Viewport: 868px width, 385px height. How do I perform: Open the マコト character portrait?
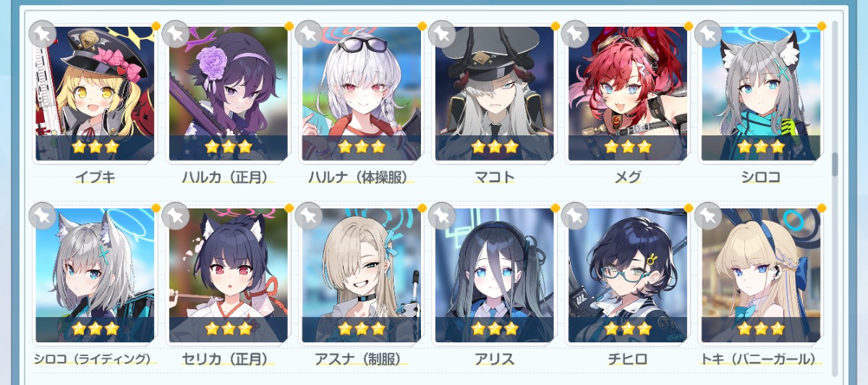click(x=494, y=94)
